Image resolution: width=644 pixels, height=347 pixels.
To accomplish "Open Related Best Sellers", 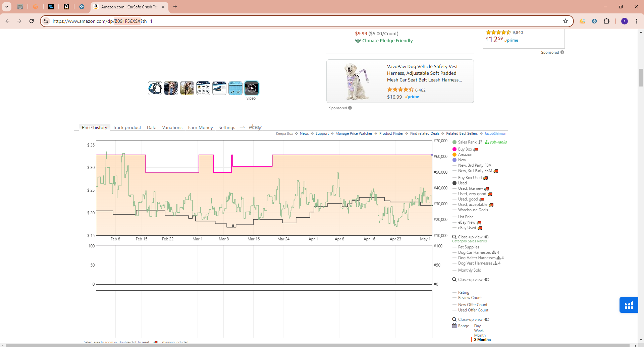I will coord(462,133).
